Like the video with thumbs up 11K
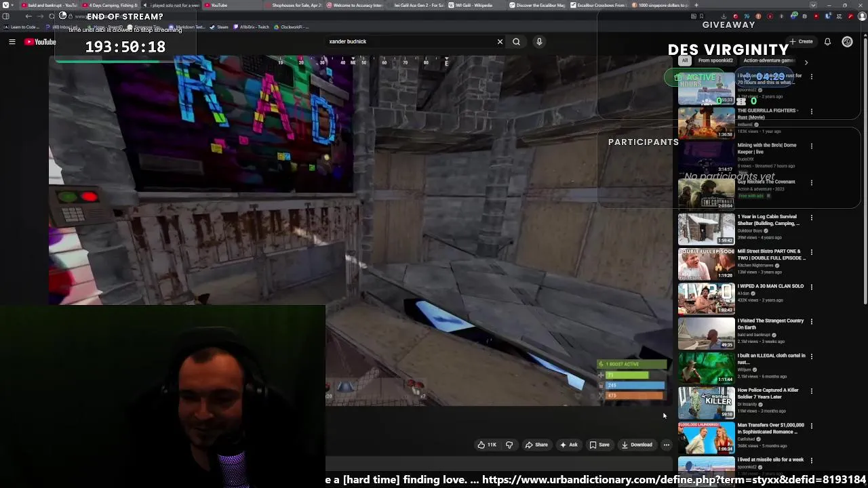The width and height of the screenshot is (868, 488). (x=487, y=445)
